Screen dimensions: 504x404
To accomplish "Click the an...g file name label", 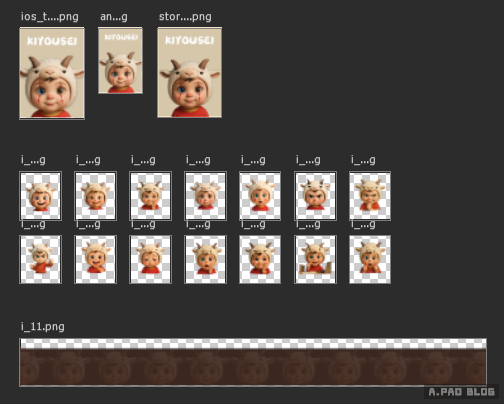I will pos(114,17).
